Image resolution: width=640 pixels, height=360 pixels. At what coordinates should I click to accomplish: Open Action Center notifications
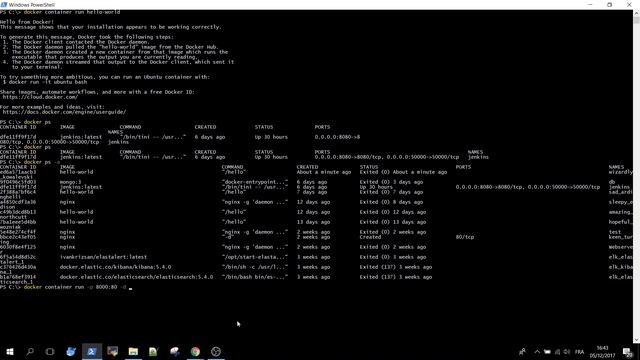pos(628,351)
